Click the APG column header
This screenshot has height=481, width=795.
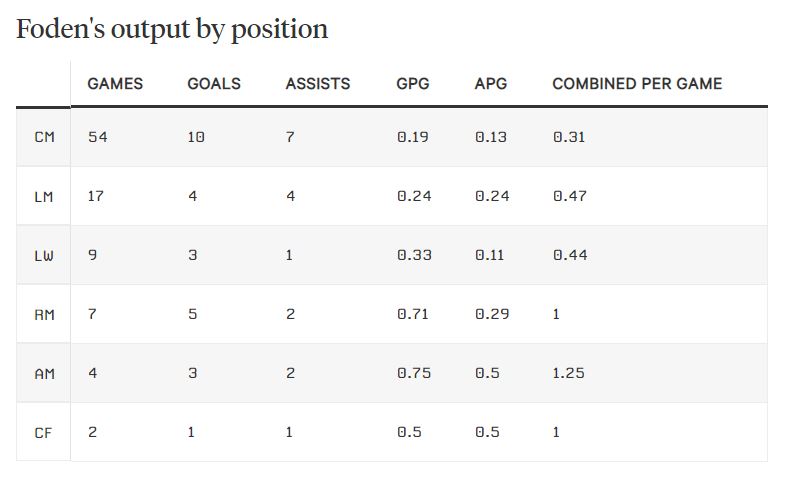pos(491,84)
